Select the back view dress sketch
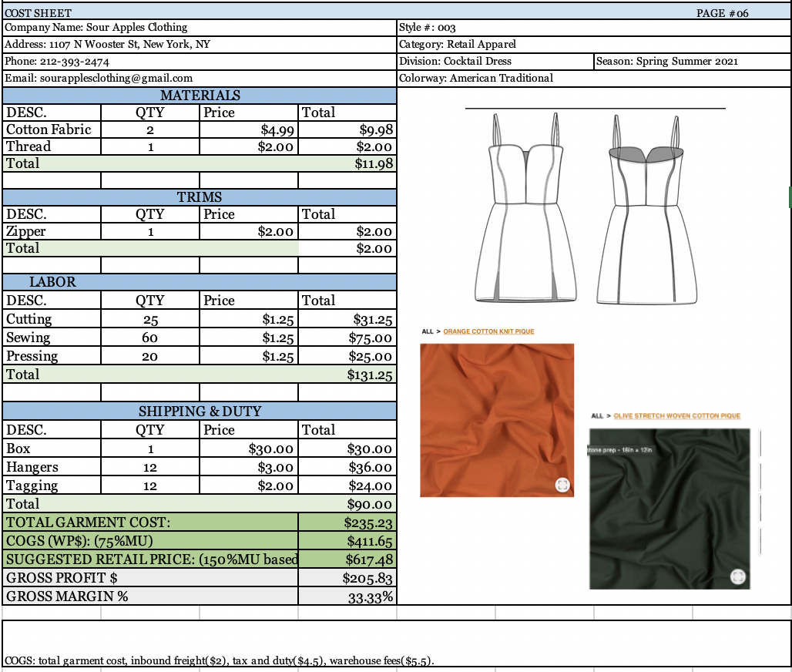 [x=646, y=210]
